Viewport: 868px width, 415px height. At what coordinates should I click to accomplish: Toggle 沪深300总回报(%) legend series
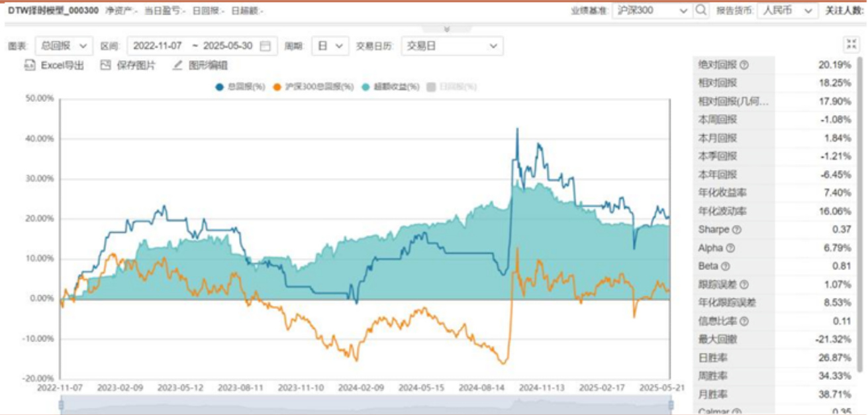314,87
